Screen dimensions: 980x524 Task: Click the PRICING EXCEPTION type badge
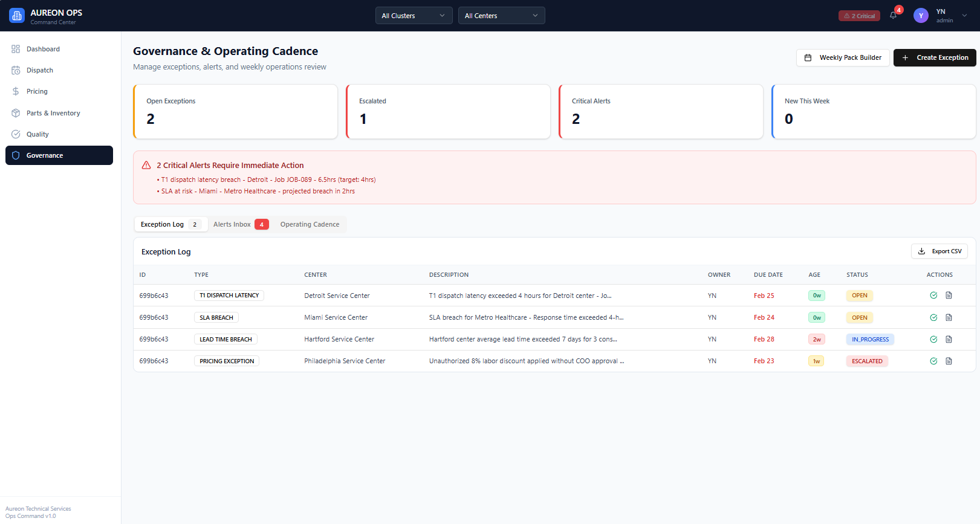(227, 361)
